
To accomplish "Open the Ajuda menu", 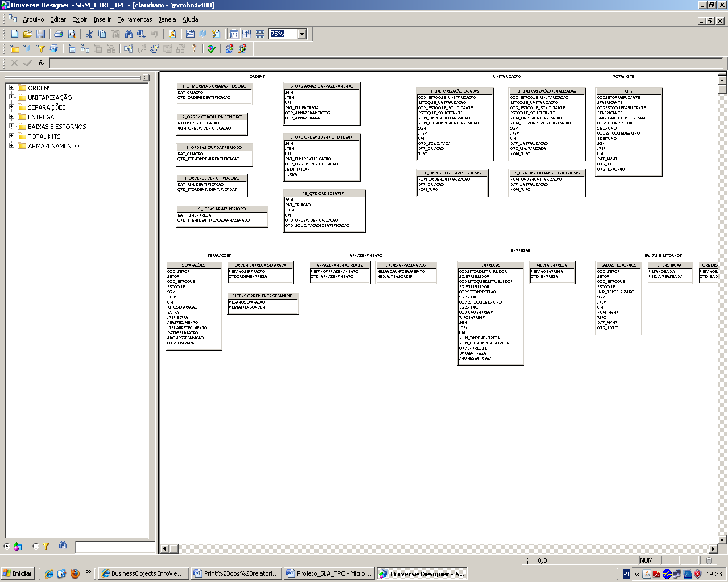I will [x=190, y=19].
